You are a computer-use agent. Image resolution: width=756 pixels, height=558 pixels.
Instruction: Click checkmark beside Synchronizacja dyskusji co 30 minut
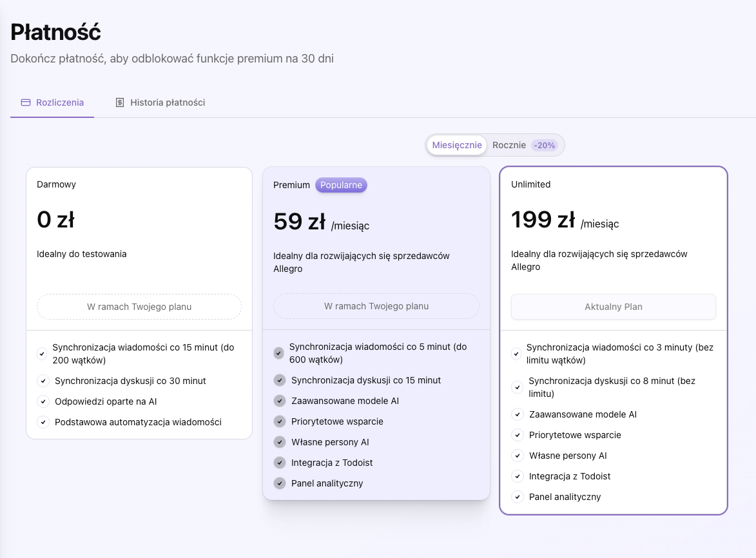pyautogui.click(x=43, y=381)
